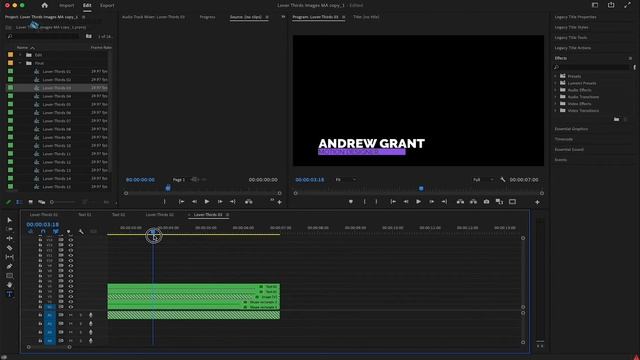Switch Project panel to icon view
The image size is (640, 360).
tap(31, 202)
